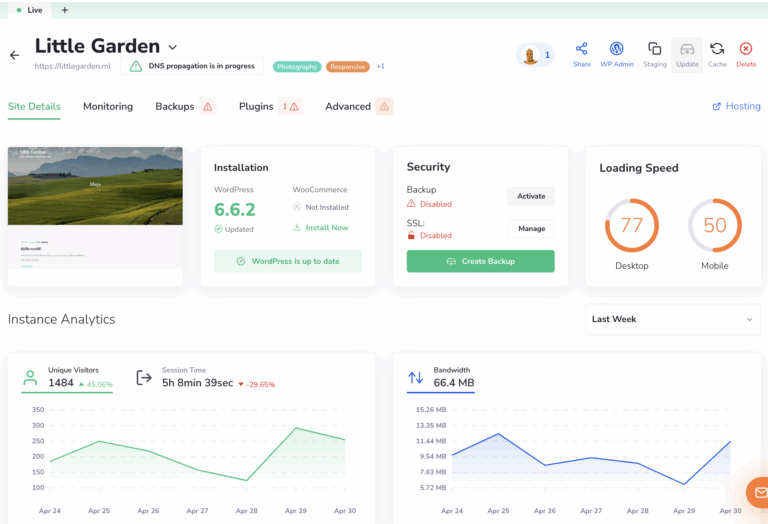Open the Backups tab
This screenshot has width=768, height=524.
174,106
